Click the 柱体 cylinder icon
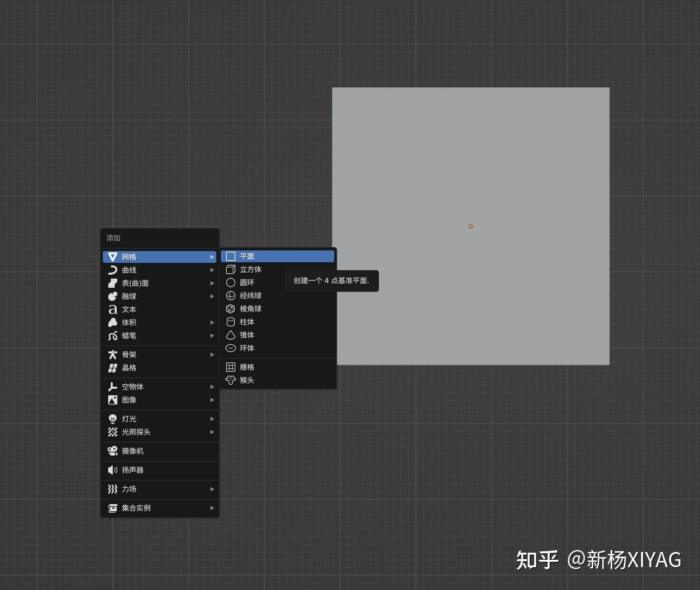The image size is (700, 590). coord(230,322)
